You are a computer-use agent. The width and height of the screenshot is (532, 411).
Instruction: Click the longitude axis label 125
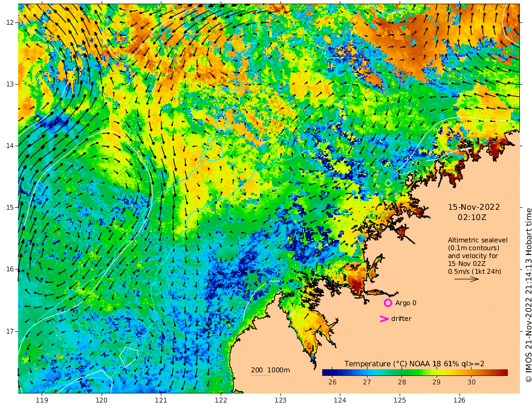(400, 401)
